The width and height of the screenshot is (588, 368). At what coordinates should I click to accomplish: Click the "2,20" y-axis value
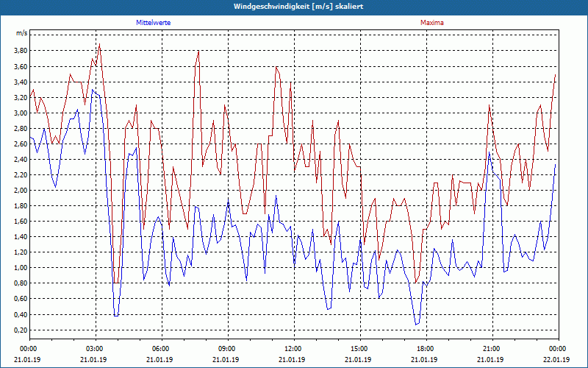point(21,175)
